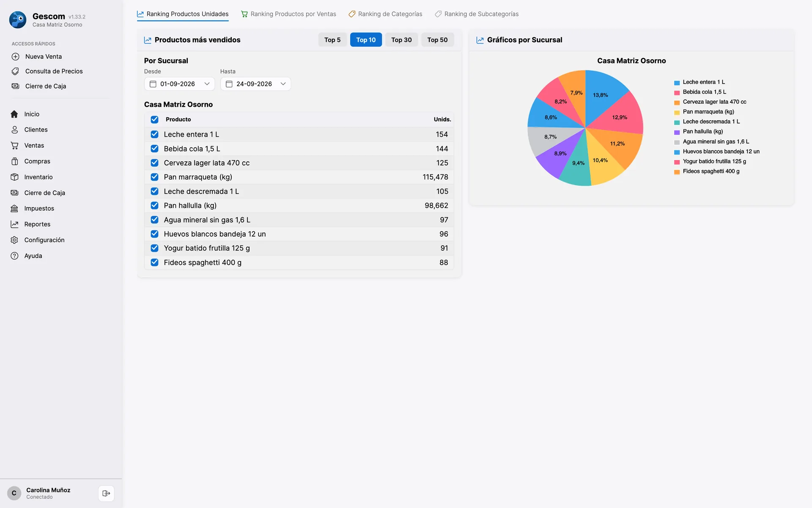
Task: Click the calendar icon in Desde field
Action: click(x=153, y=84)
